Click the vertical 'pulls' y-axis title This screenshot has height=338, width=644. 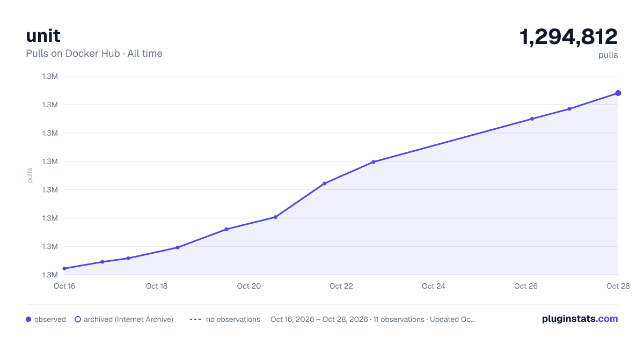pos(30,175)
